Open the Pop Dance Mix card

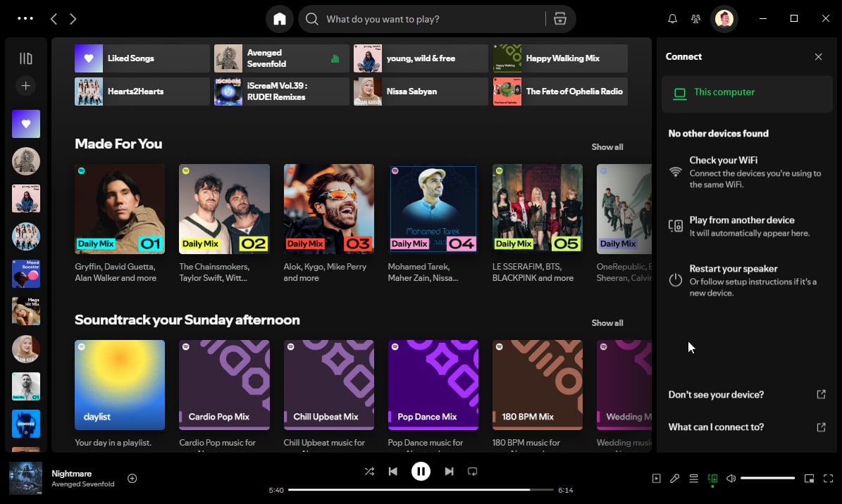tap(433, 395)
